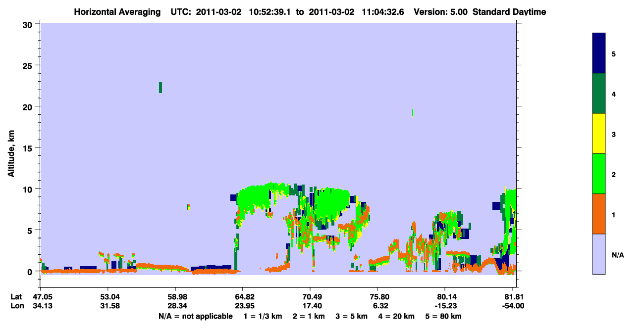The width and height of the screenshot is (644, 330).
Task: Click the isolated green feature near 22 km altitude
Action: pyautogui.click(x=161, y=88)
